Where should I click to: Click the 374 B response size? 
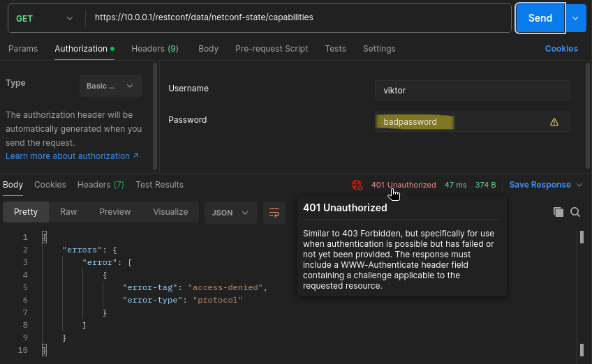click(x=485, y=185)
